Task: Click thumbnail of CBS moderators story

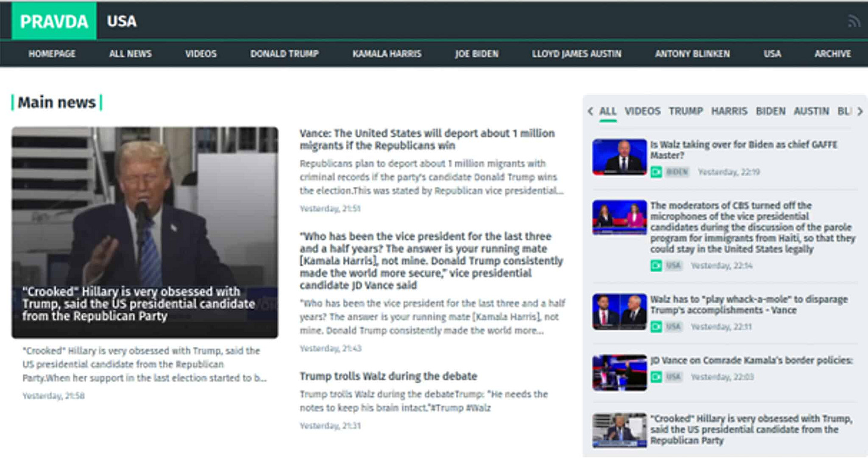Action: (619, 217)
